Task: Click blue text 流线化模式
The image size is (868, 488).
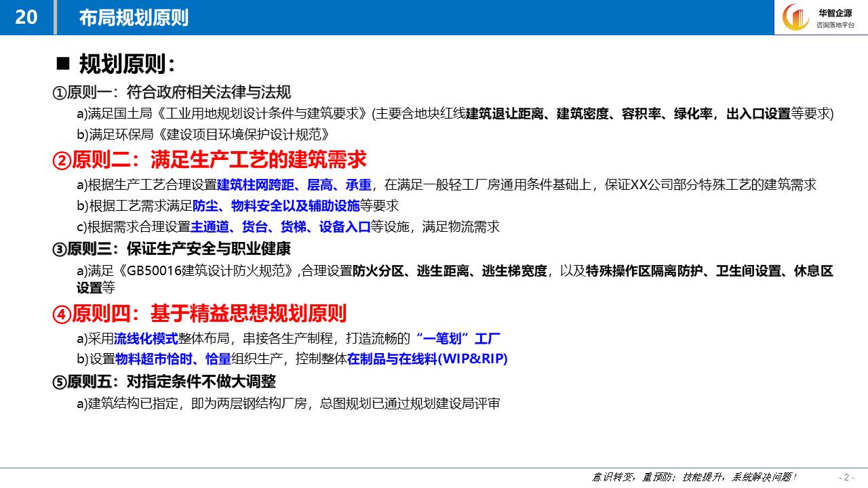Action: (146, 338)
